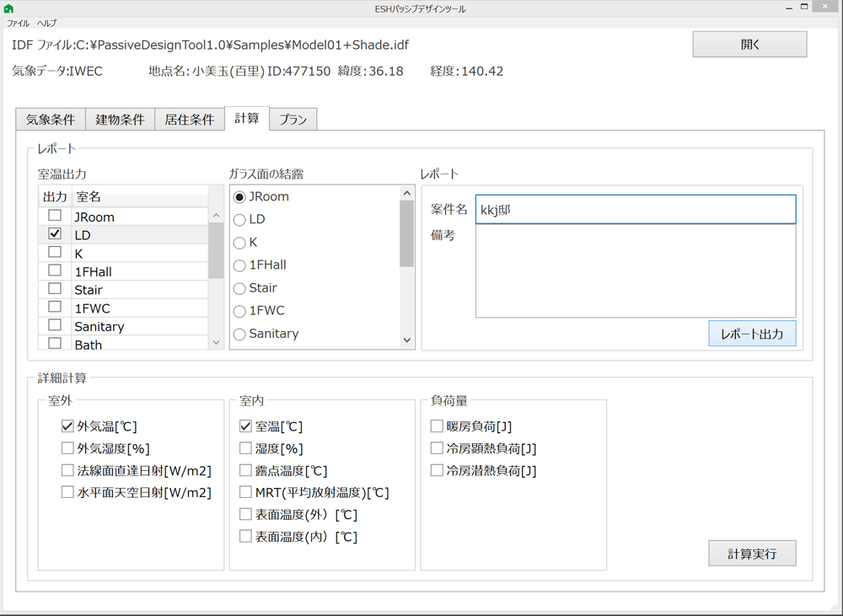Enable MRT(平均放射温度) checkbox

tap(246, 492)
